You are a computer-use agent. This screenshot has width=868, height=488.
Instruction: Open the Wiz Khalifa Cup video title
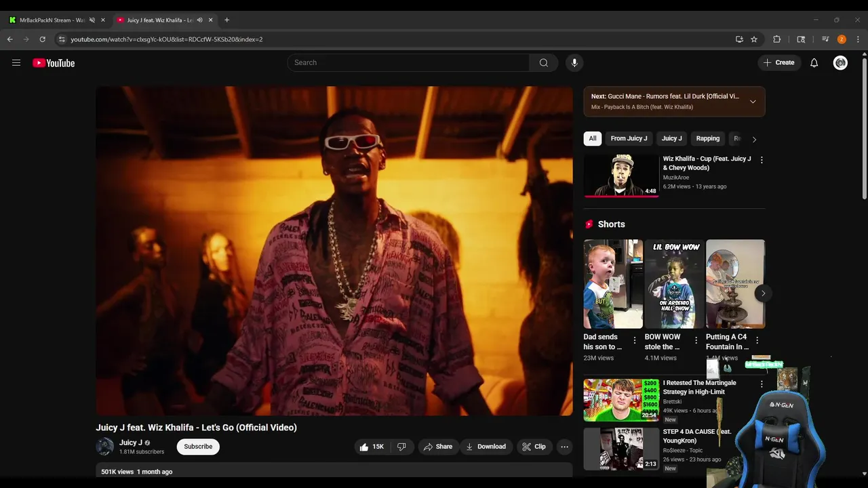(x=707, y=163)
